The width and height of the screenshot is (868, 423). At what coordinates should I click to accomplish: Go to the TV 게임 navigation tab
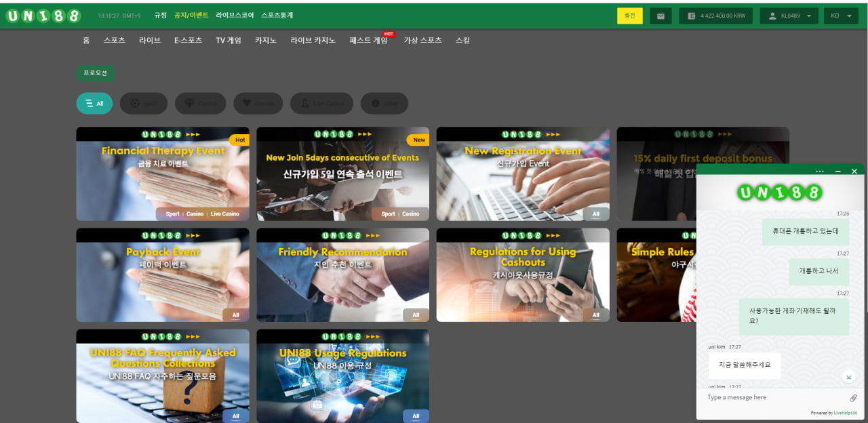[229, 40]
